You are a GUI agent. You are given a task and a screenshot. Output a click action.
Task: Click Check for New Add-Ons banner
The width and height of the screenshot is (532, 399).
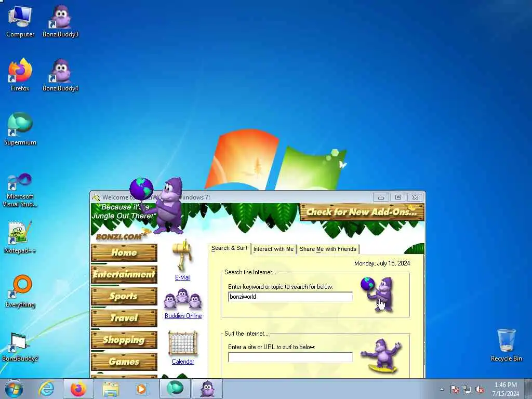pos(362,212)
